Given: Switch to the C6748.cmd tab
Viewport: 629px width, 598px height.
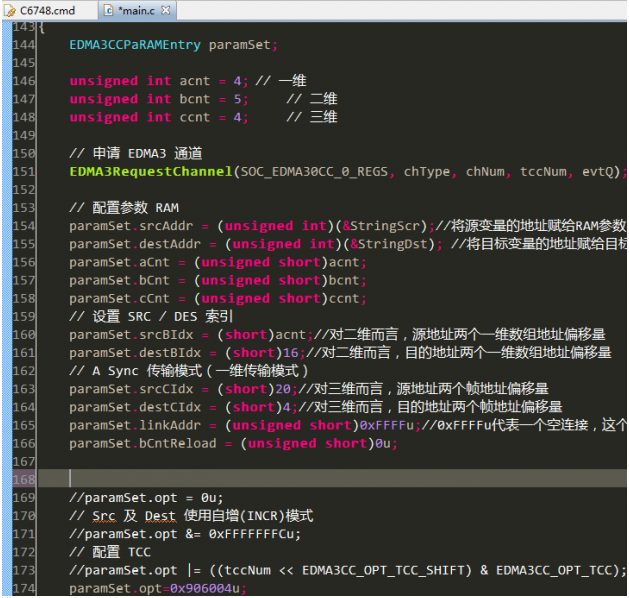Looking at the screenshot, I should point(47,10).
